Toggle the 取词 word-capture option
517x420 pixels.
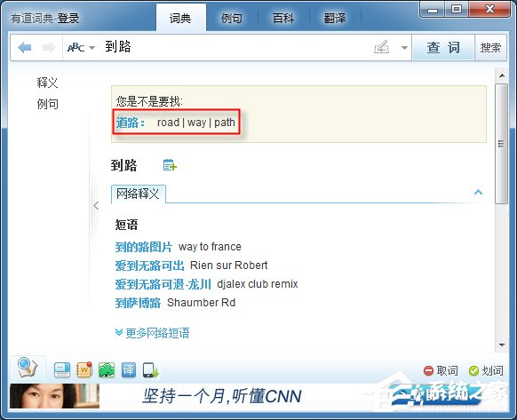pyautogui.click(x=441, y=370)
